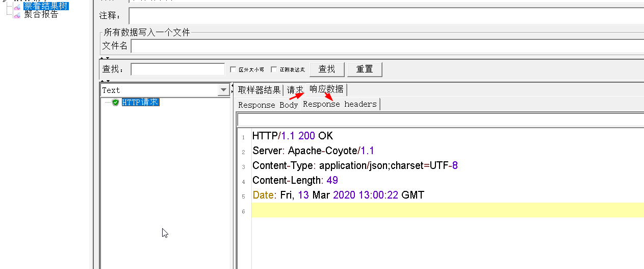Click the "Content-Length: 49" line
Image resolution: width=644 pixels, height=269 pixels.
pyautogui.click(x=295, y=180)
